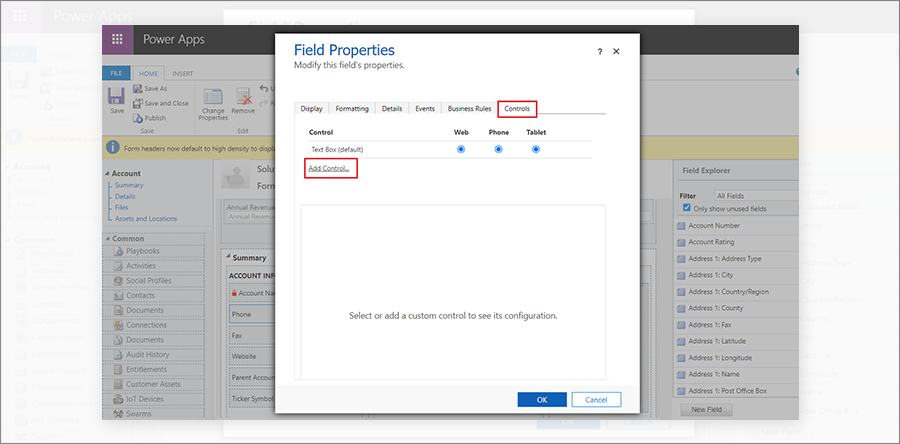This screenshot has width=900, height=444.
Task: Toggle Only show unused fields checkbox
Action: (x=685, y=208)
